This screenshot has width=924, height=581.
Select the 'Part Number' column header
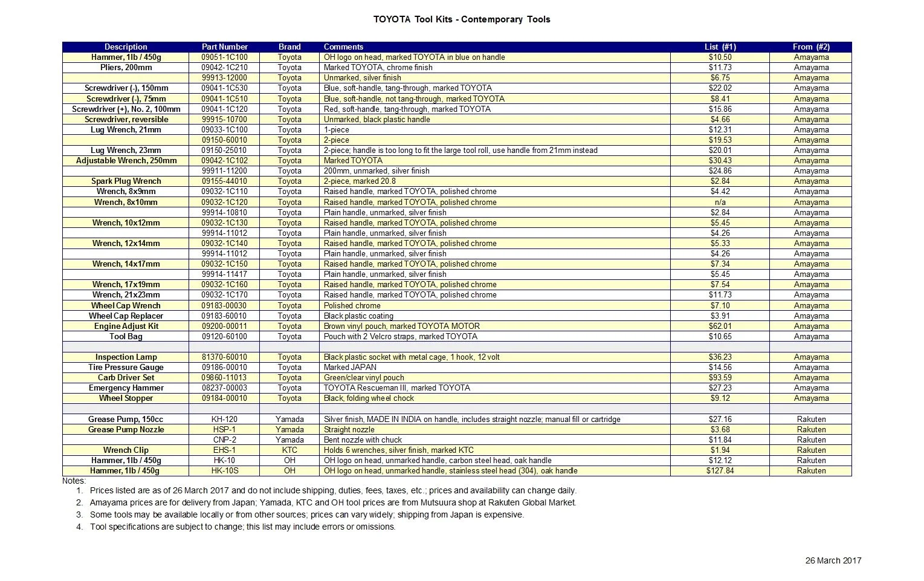click(224, 47)
